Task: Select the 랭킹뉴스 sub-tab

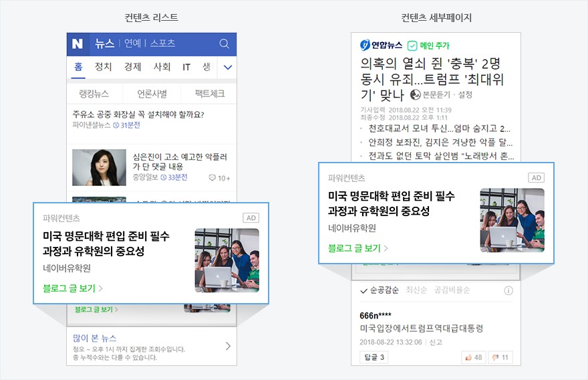Action: coord(94,94)
